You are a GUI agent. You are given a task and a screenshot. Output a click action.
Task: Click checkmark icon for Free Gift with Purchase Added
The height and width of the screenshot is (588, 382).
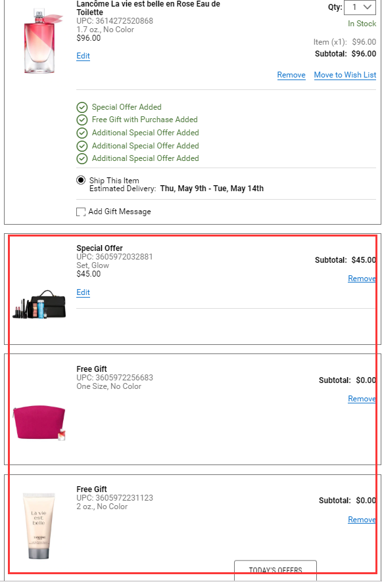tap(82, 120)
